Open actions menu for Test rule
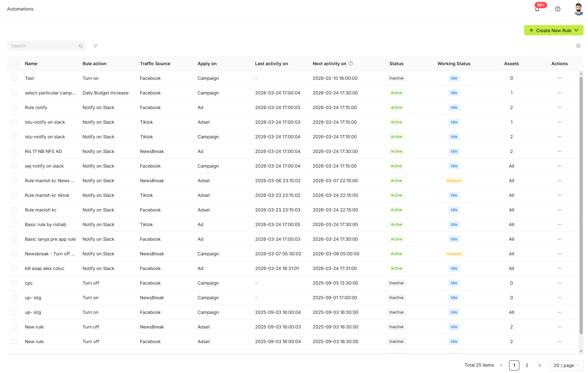The height and width of the screenshot is (373, 588). pos(559,78)
